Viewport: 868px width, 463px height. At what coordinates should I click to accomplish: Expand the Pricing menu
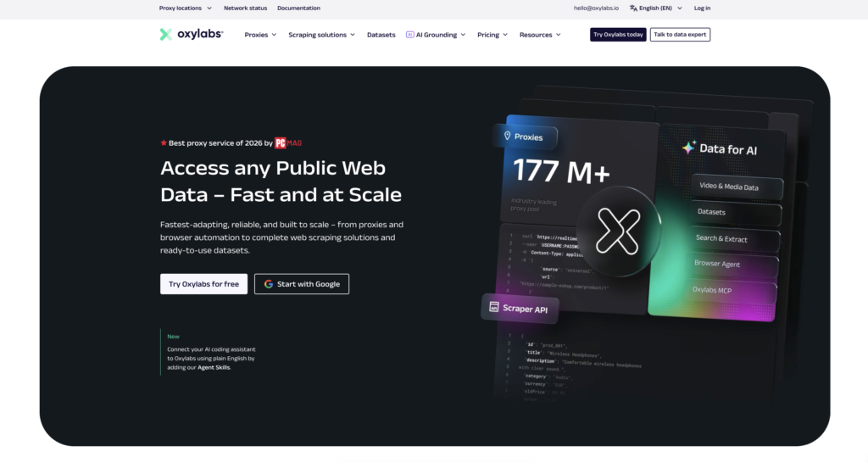click(x=492, y=34)
